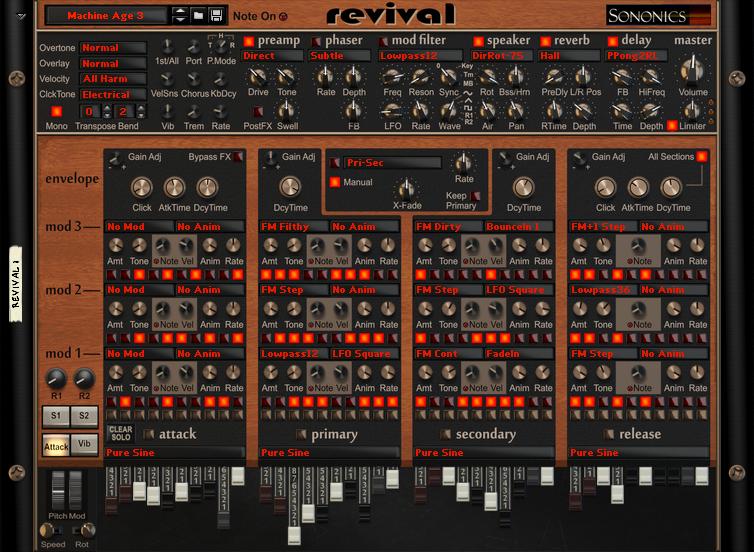754x552 pixels.
Task: Toggle the Keep Primary switch
Action: [x=475, y=196]
